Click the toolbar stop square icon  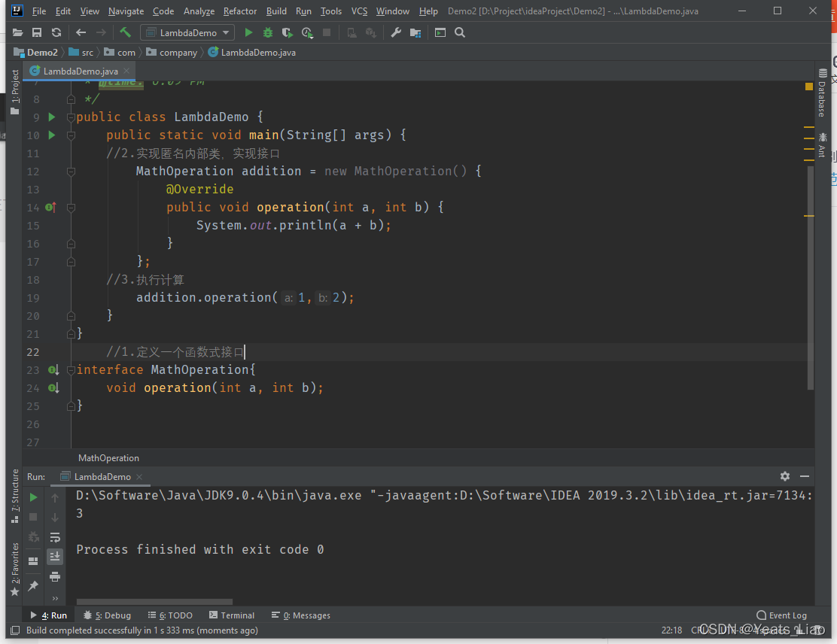327,32
